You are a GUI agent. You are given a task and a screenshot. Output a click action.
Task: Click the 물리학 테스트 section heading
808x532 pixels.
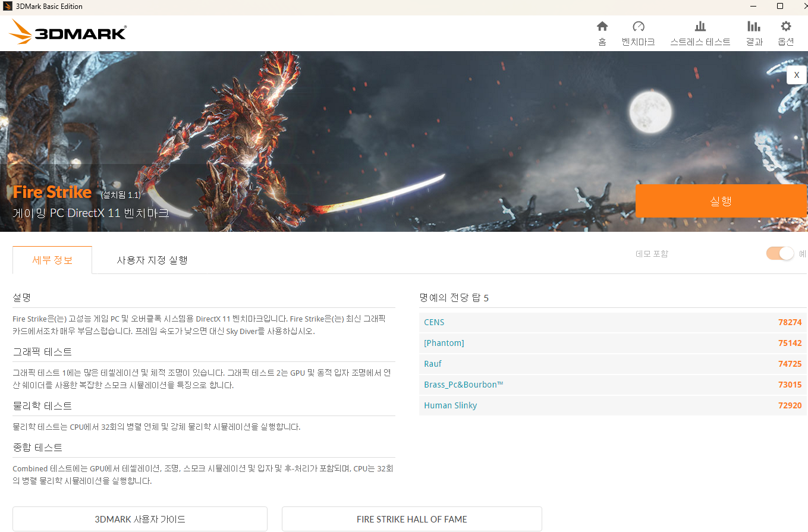(x=42, y=406)
